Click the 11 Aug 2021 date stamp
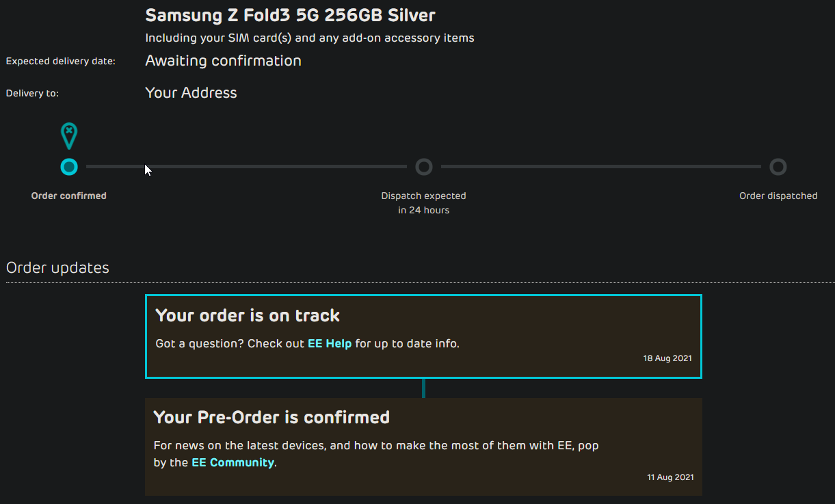Viewport: 835px width, 504px height. tap(670, 477)
